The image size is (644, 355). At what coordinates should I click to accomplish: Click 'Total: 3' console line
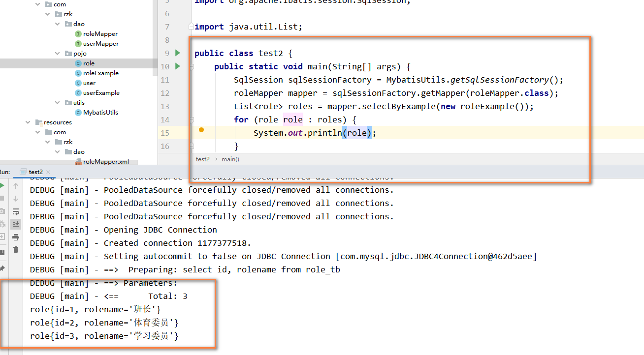click(108, 296)
